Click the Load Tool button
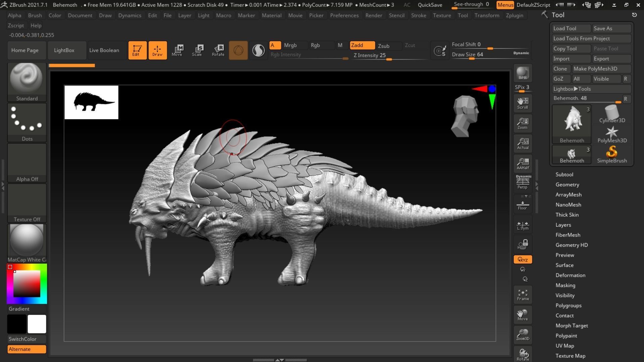 coord(571,29)
